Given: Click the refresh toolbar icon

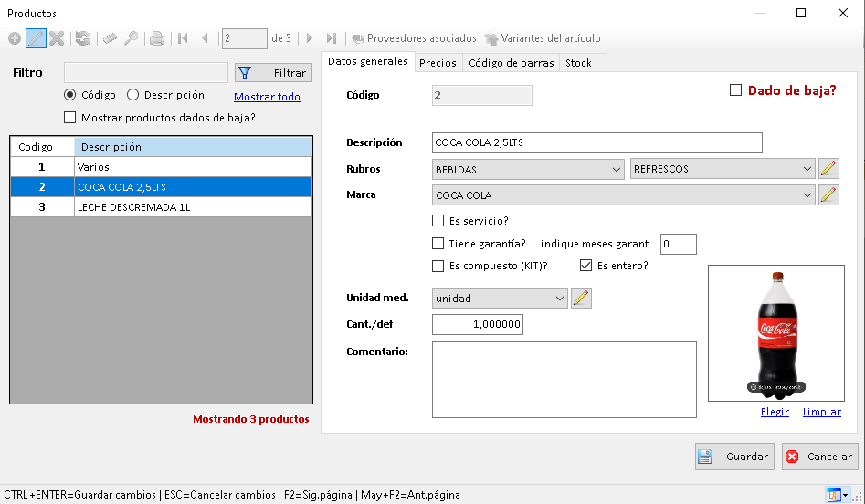Looking at the screenshot, I should tap(83, 38).
